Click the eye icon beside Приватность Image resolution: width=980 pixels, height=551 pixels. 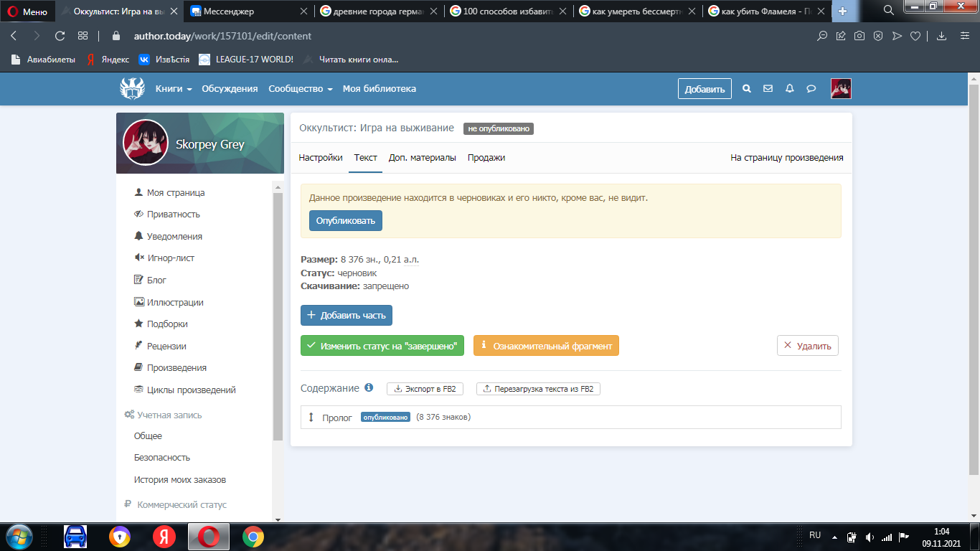click(139, 214)
